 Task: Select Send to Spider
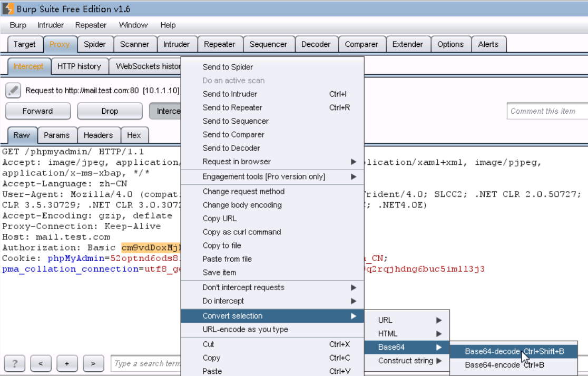(x=272, y=67)
